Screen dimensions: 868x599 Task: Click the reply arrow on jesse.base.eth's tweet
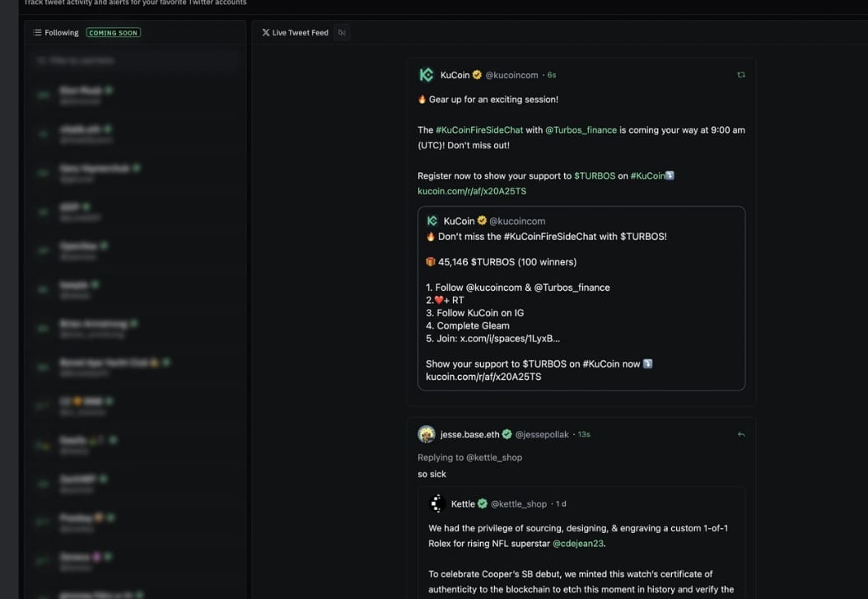coord(740,433)
